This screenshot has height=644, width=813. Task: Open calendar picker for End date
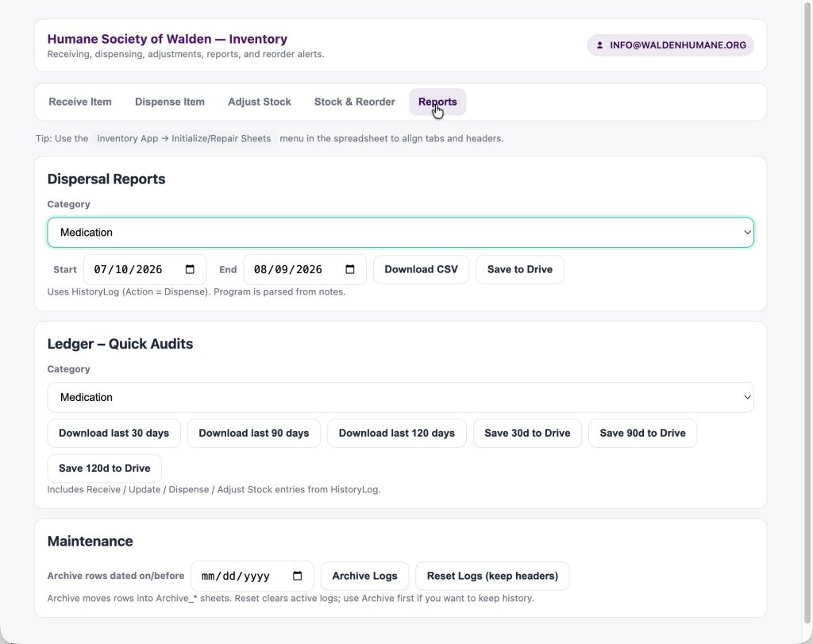point(350,269)
